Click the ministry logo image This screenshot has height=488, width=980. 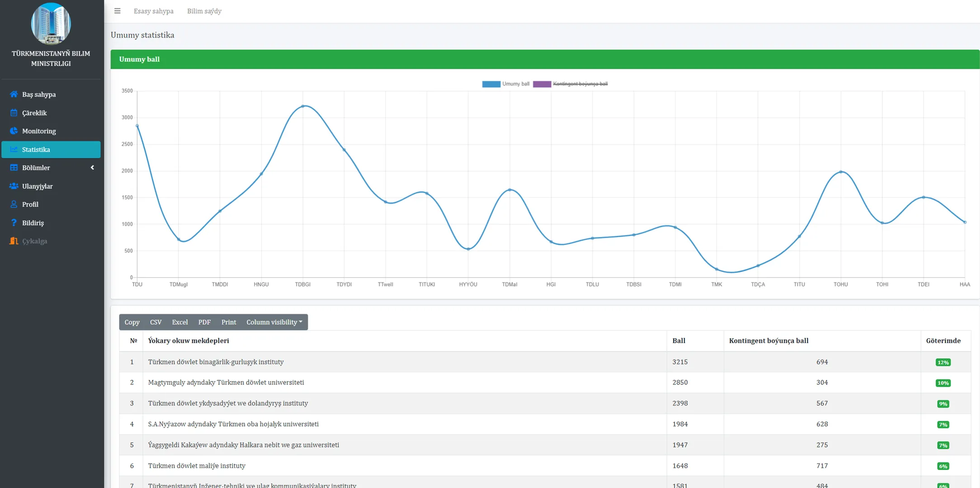click(x=51, y=23)
